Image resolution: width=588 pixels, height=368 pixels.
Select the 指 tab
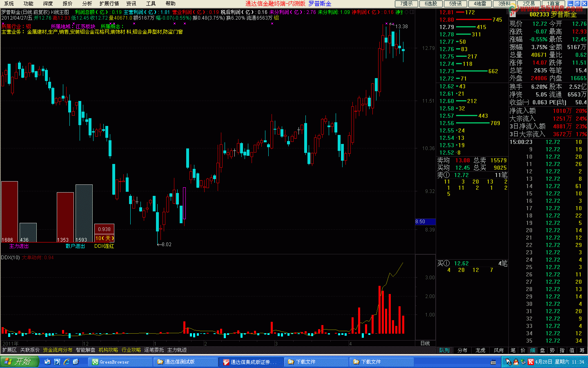click(x=562, y=350)
